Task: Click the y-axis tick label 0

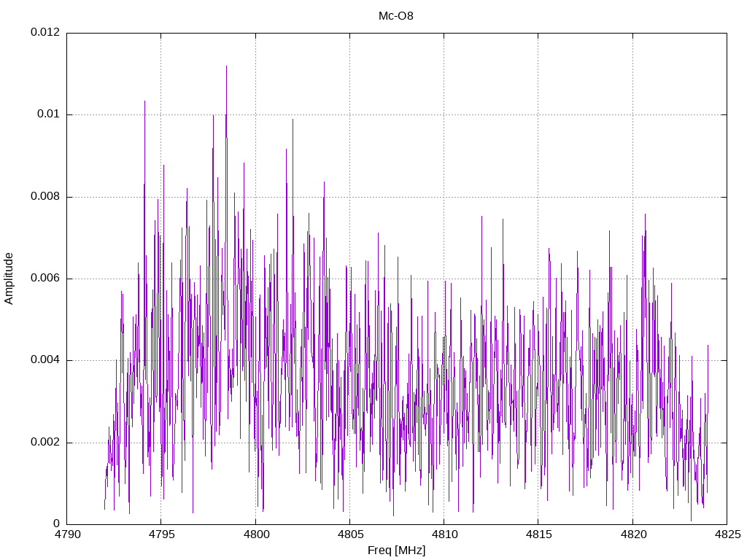Action: tap(57, 524)
